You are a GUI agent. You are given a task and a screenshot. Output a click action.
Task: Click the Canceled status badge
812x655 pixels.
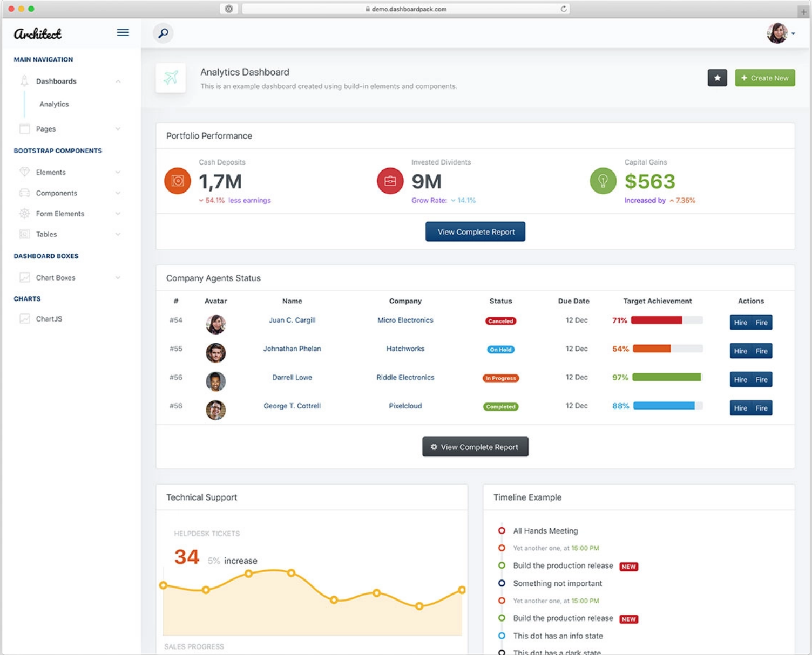(x=500, y=321)
